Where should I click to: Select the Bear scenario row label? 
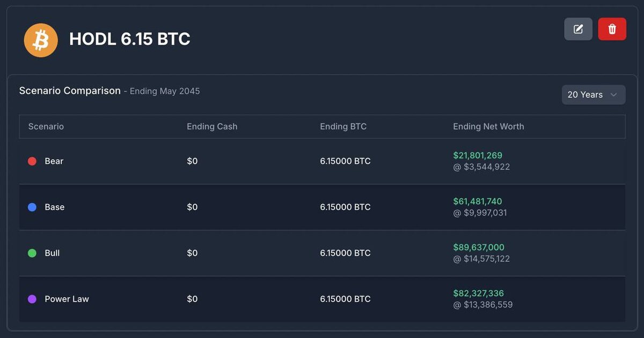pyautogui.click(x=54, y=161)
